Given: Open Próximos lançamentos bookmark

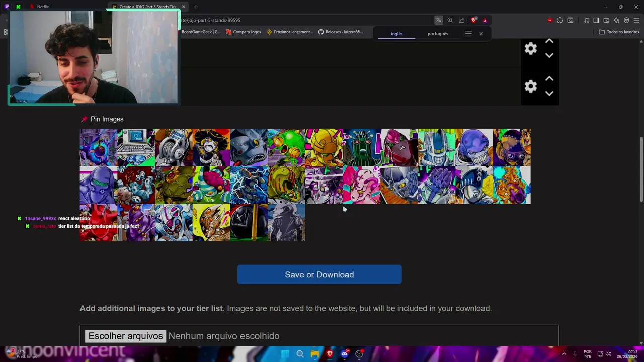Looking at the screenshot, I should point(290,32).
